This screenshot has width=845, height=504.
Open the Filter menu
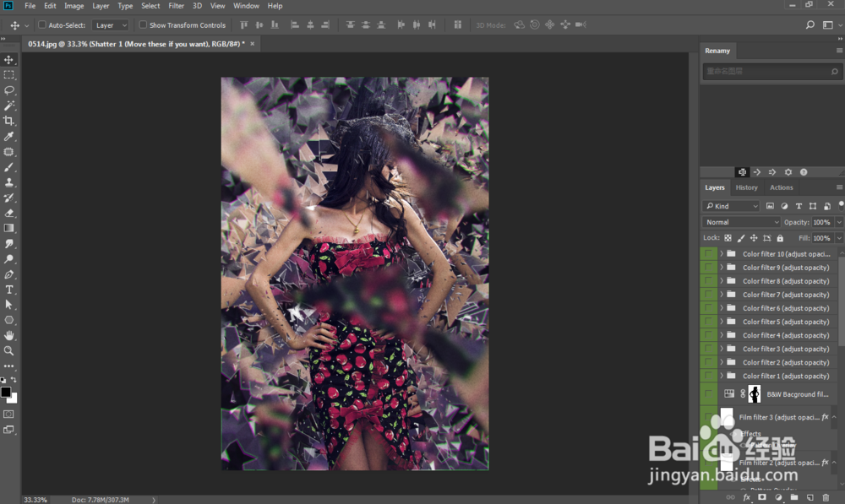click(x=176, y=6)
